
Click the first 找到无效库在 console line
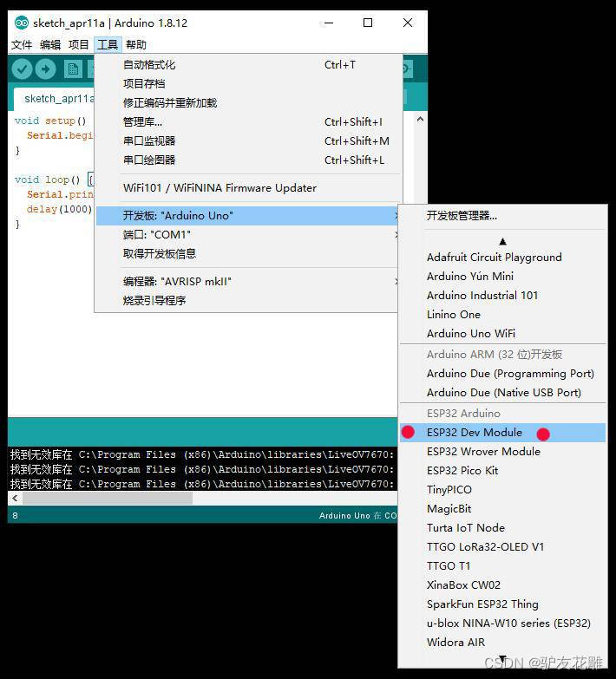coord(203,454)
